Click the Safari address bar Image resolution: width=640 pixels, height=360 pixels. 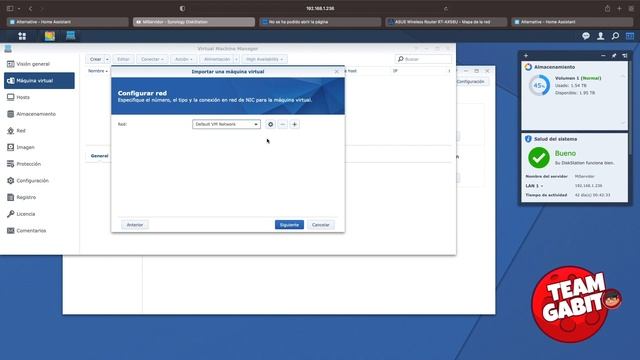coord(320,8)
